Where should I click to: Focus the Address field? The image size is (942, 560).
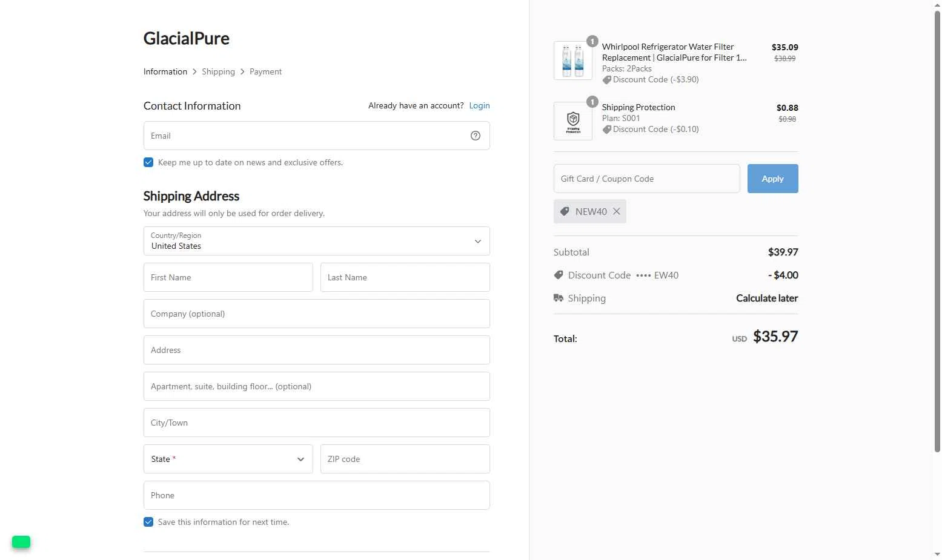pyautogui.click(x=316, y=350)
